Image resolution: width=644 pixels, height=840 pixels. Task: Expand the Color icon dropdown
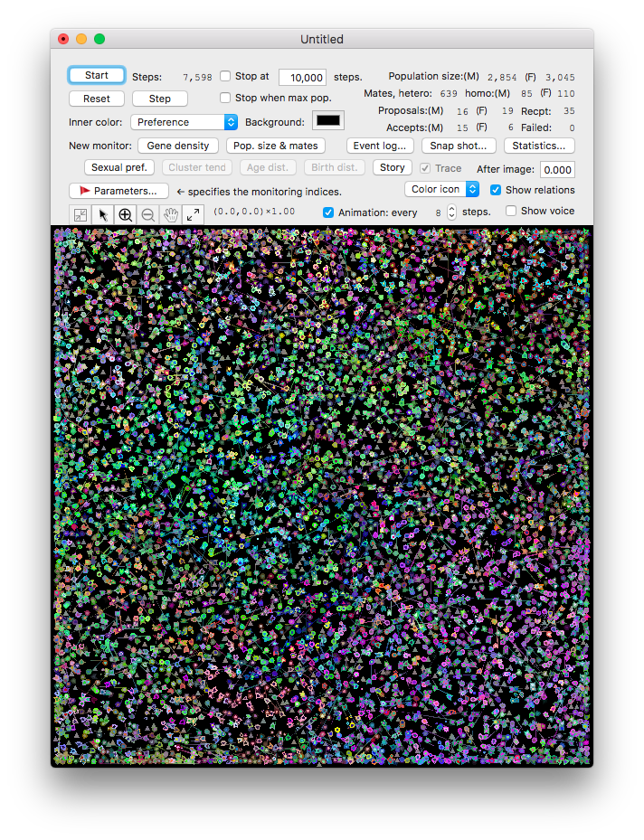coord(442,189)
